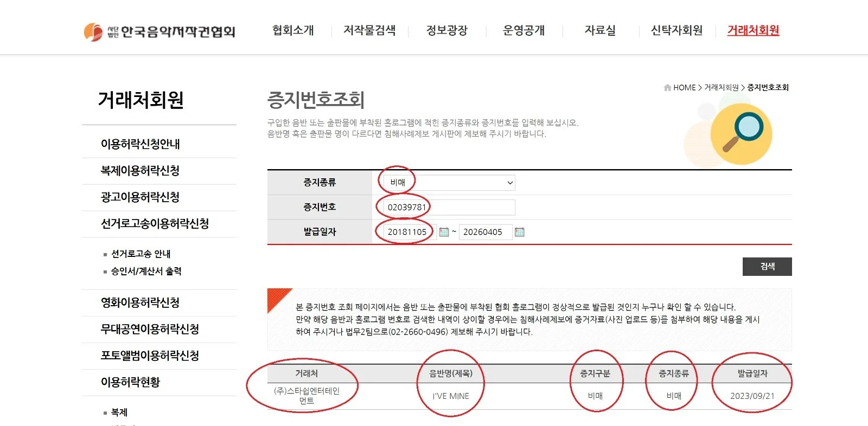The width and height of the screenshot is (868, 426).
Task: Select the (주)스타쉽엔터테인먼트 cell
Action: [307, 396]
